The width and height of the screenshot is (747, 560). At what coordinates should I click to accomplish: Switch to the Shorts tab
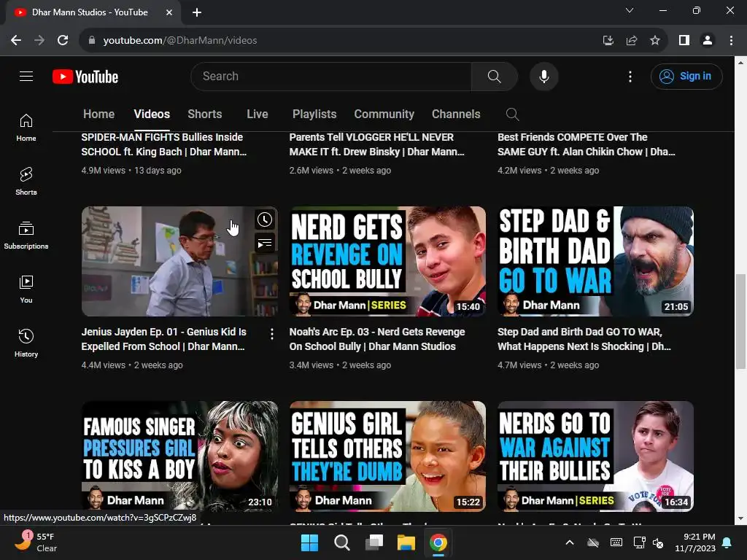[x=205, y=114]
